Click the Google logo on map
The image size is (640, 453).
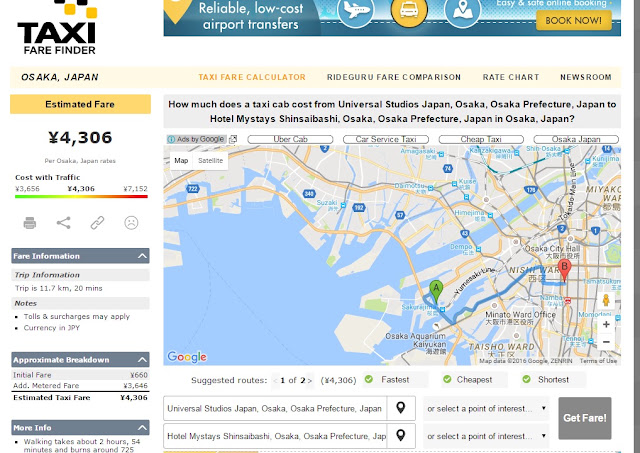pos(187,357)
